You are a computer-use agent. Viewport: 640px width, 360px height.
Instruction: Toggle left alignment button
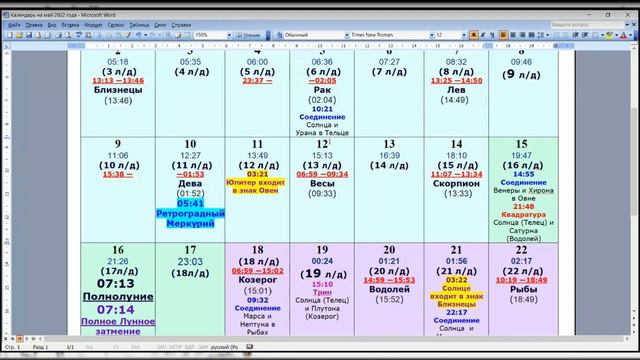point(503,35)
